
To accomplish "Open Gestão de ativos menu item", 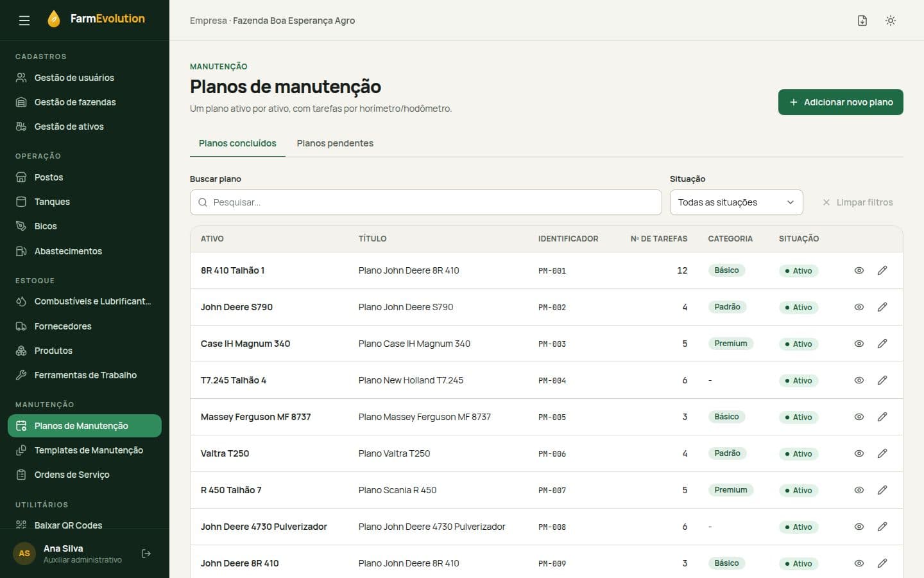I will pyautogui.click(x=85, y=127).
